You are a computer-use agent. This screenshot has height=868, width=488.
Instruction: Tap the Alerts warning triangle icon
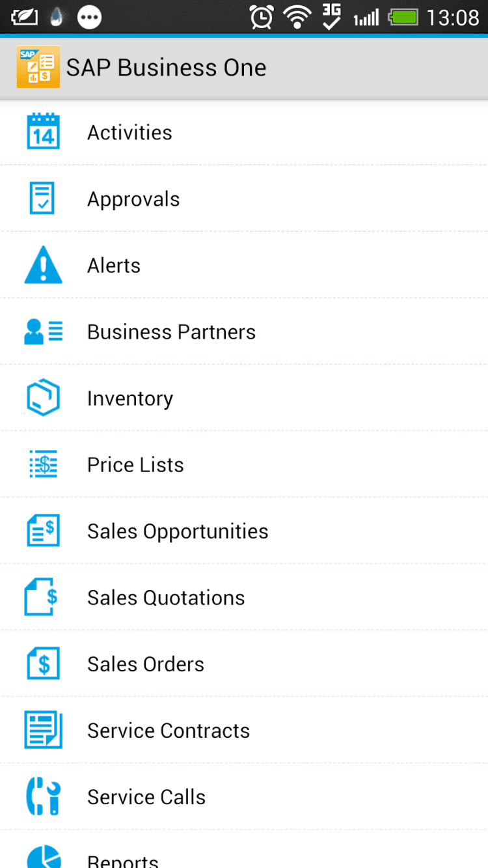pyautogui.click(x=43, y=265)
